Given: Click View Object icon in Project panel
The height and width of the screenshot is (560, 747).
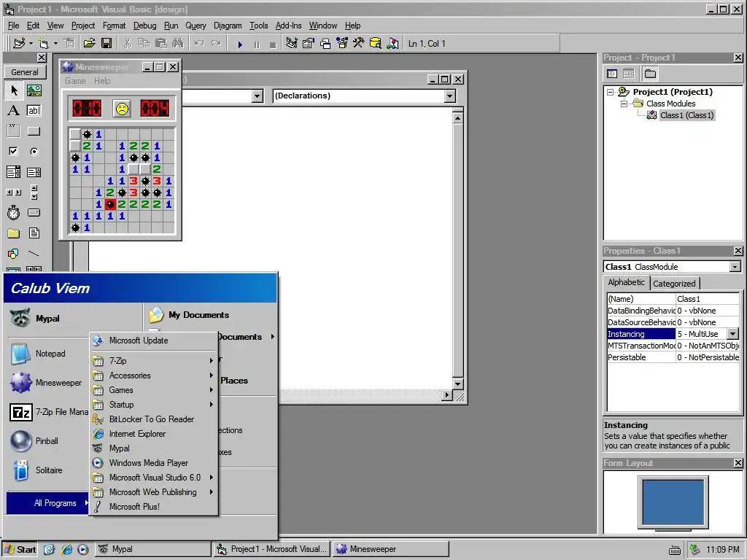Looking at the screenshot, I should [x=629, y=74].
